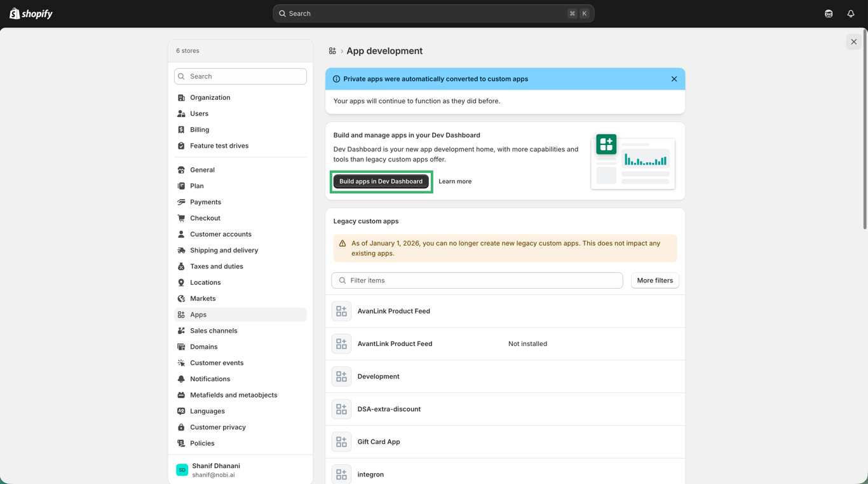
Task: Click the Shopify logo
Action: [x=31, y=13]
